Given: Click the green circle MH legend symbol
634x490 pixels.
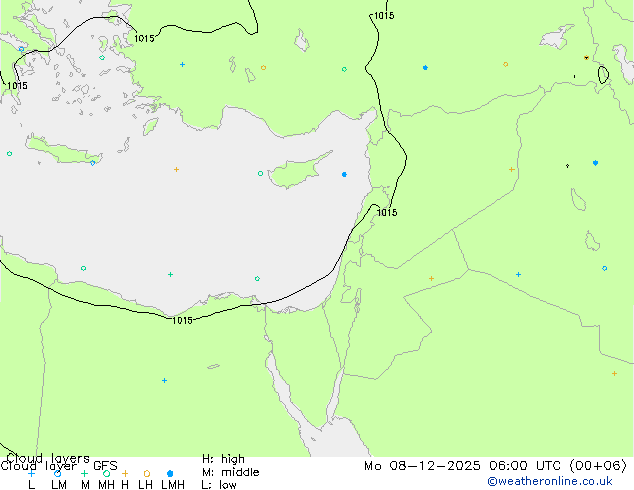Looking at the screenshot, I should tap(106, 473).
